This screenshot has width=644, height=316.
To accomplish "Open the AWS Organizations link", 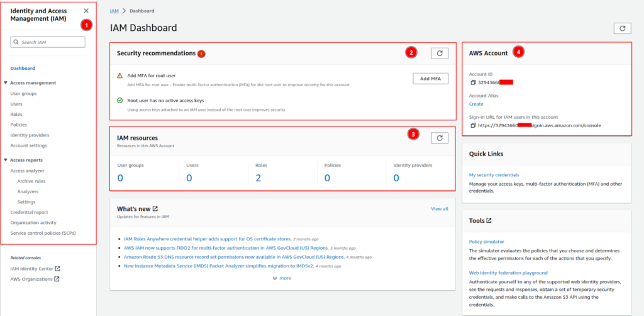I will (x=31, y=279).
